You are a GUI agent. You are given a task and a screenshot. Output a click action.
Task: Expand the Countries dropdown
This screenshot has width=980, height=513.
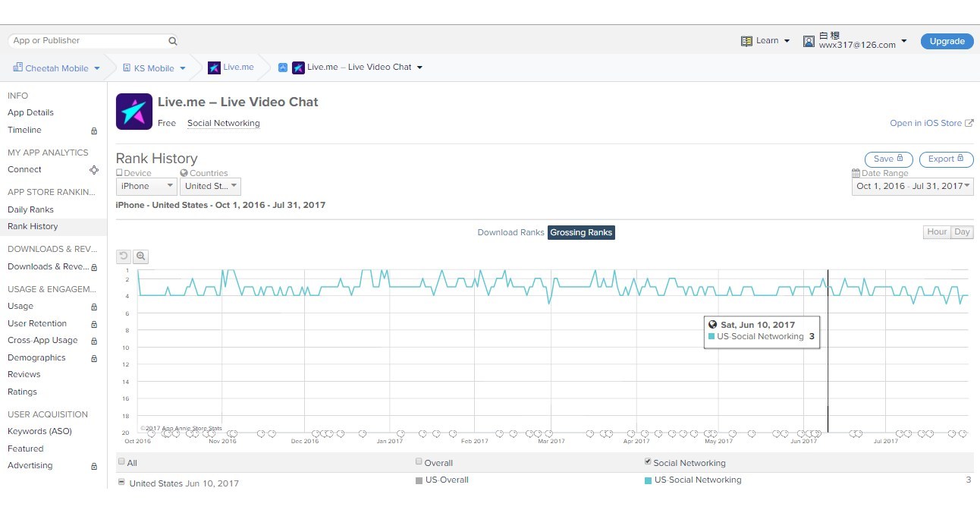210,186
